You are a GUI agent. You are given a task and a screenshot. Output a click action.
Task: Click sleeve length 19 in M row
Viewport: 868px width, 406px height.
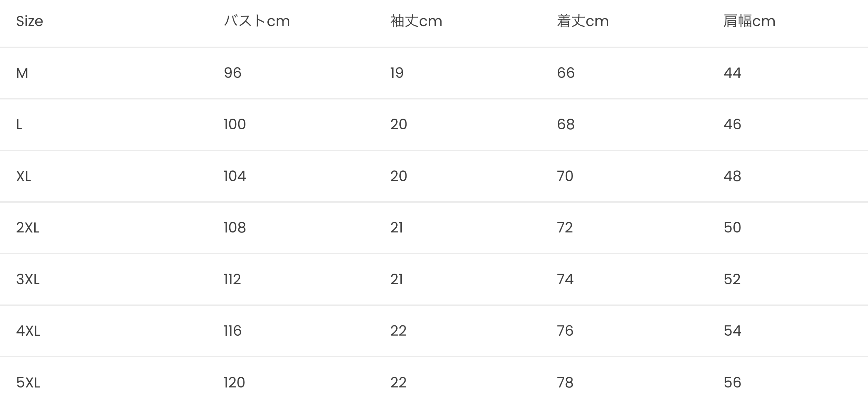[397, 73]
